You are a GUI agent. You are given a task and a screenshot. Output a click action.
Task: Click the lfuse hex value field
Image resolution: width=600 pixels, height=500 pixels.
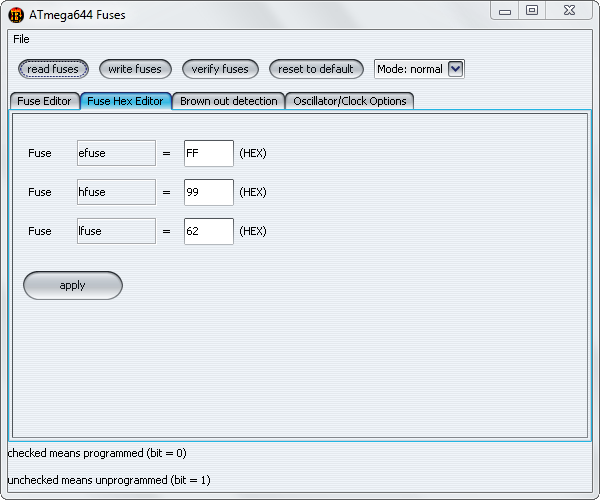click(209, 231)
